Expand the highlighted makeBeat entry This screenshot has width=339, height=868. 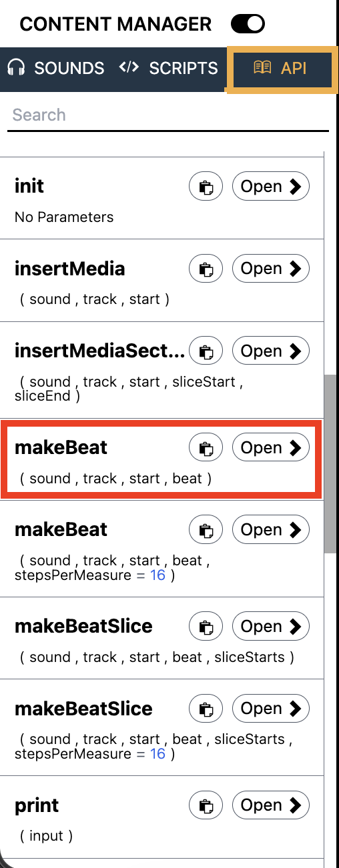click(x=271, y=448)
